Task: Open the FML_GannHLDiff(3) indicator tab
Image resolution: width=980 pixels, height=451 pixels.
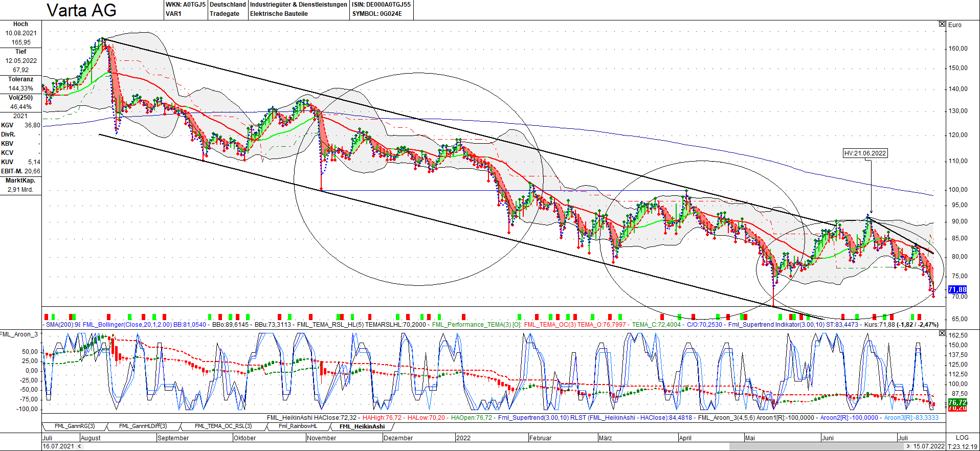Action: coord(143,426)
